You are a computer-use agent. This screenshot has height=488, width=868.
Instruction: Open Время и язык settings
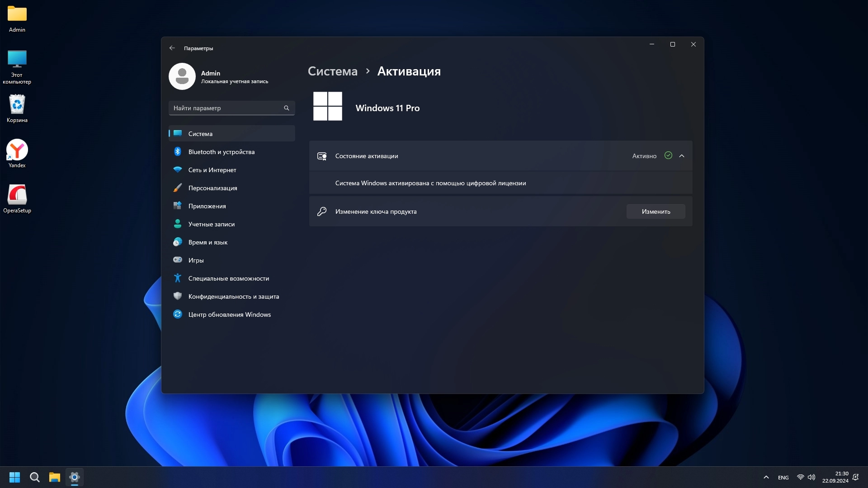coord(208,242)
